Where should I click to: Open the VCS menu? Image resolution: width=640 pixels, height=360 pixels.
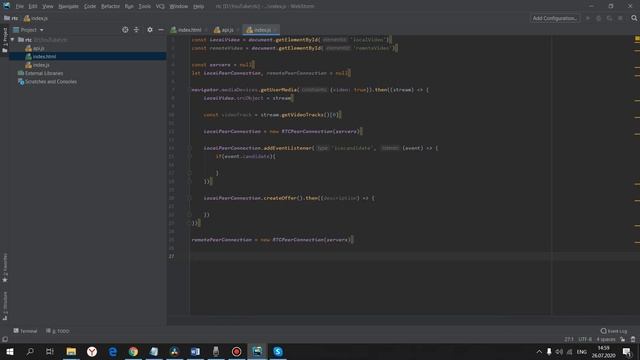point(160,7)
